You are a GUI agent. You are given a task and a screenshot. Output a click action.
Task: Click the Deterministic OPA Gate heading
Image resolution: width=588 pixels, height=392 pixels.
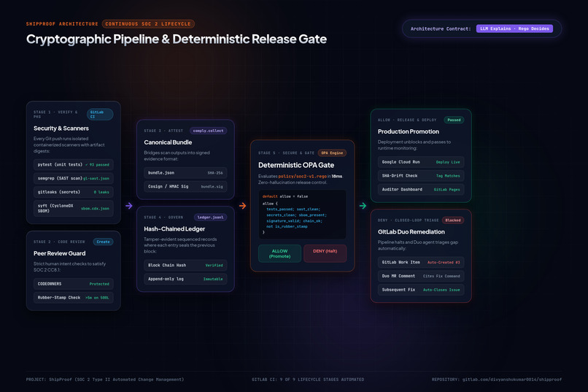pyautogui.click(x=296, y=165)
